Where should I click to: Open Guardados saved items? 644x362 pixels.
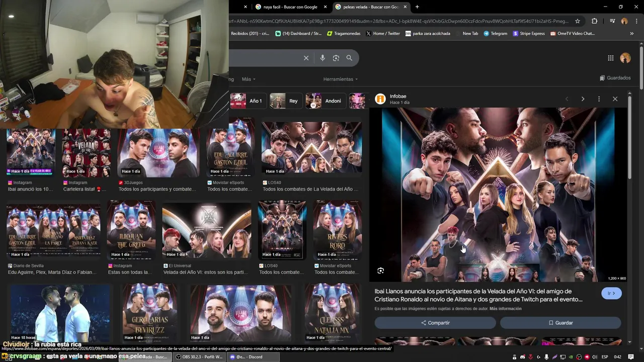(615, 78)
